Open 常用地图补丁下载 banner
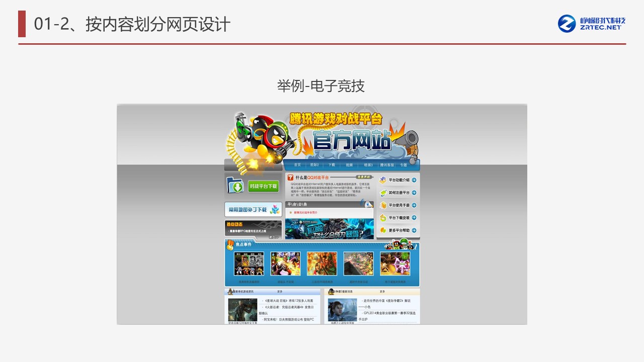This screenshot has width=644, height=362. click(x=253, y=209)
